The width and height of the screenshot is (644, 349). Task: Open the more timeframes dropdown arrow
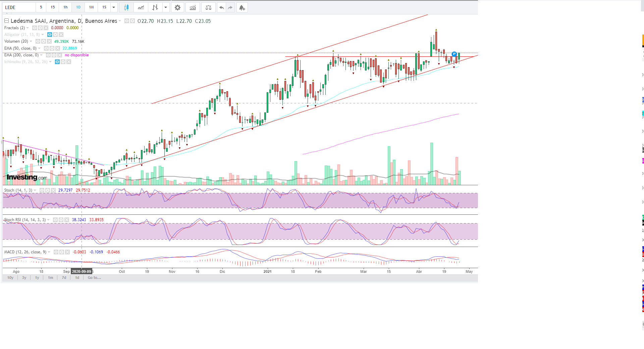pyautogui.click(x=114, y=7)
